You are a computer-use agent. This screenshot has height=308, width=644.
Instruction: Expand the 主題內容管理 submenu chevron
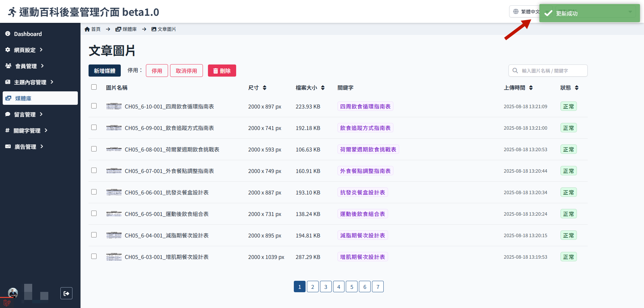[52, 82]
